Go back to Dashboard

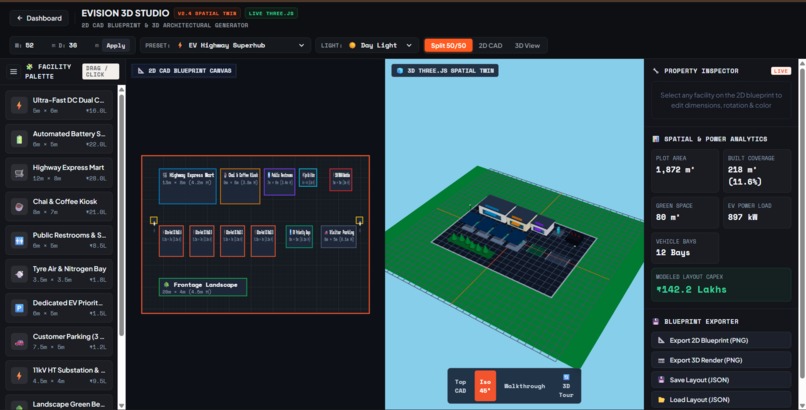tap(39, 18)
